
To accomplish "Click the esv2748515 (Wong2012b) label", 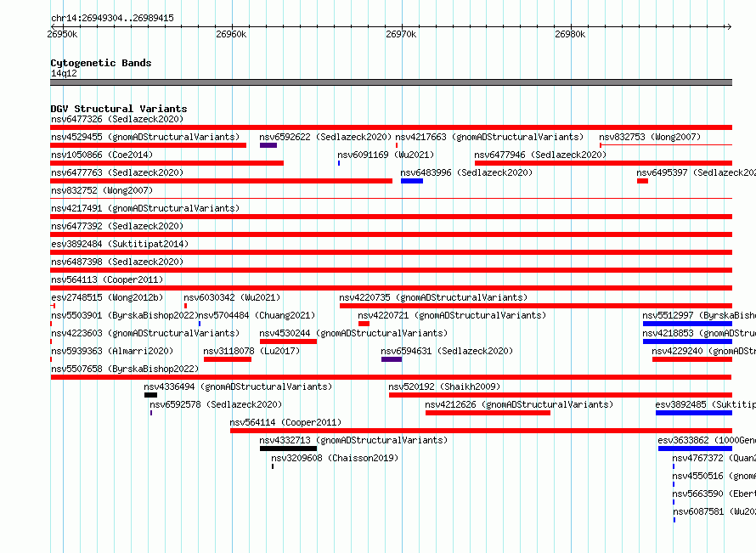I will [107, 297].
